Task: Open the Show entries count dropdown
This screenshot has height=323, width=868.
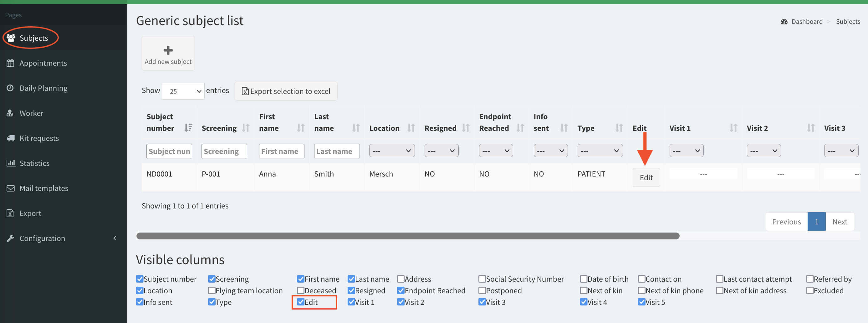Action: pyautogui.click(x=183, y=91)
